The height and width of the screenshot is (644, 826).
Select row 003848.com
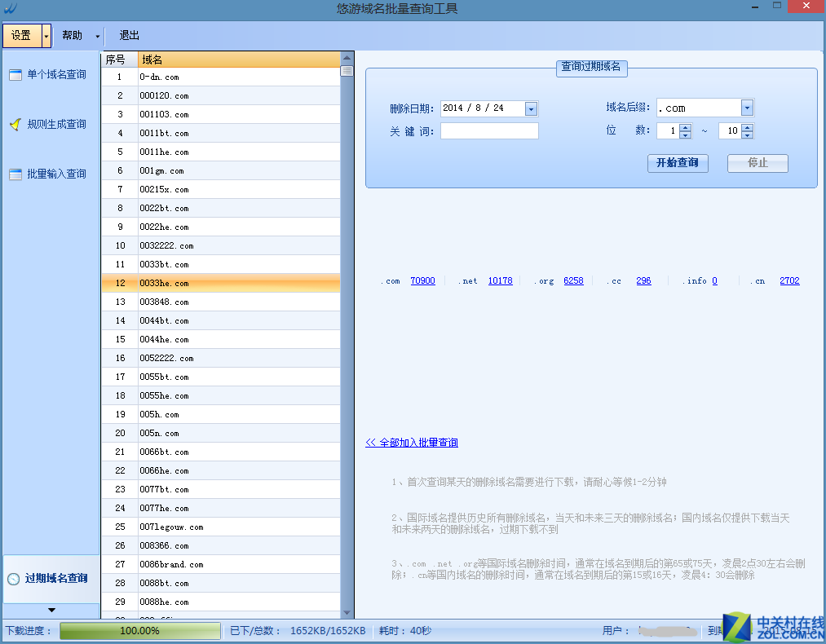[221, 302]
